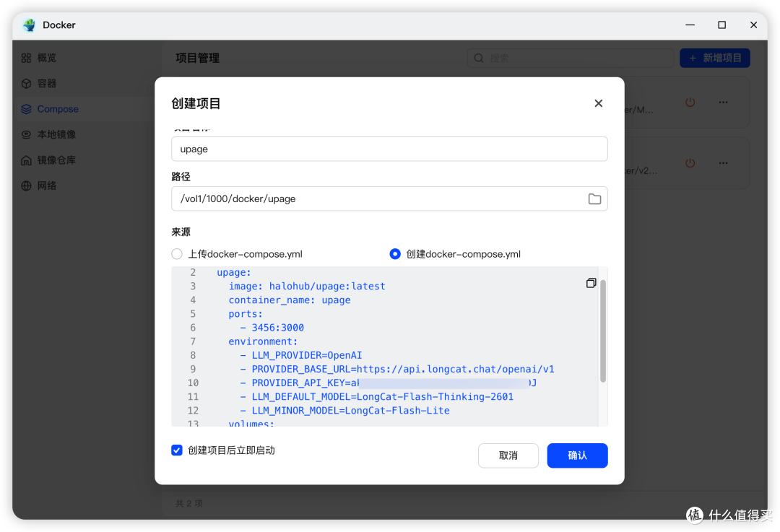This screenshot has height=532, width=780.
Task: Click the port mapping '3456:3000' line
Action: tap(272, 328)
